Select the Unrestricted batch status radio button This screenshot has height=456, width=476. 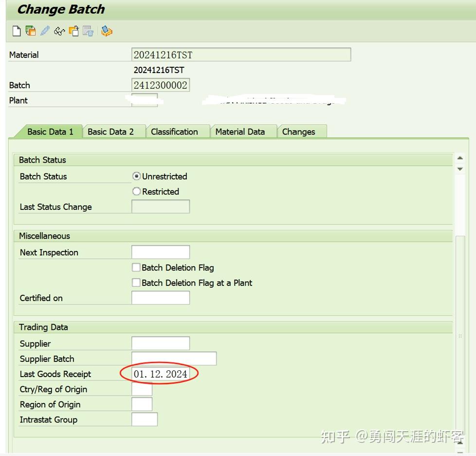pyautogui.click(x=137, y=176)
